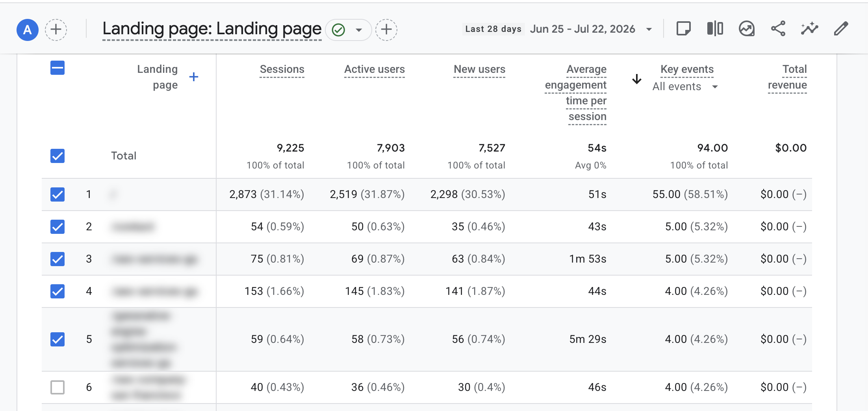The image size is (868, 411).
Task: Sort by the Sessions column header
Action: tap(282, 70)
